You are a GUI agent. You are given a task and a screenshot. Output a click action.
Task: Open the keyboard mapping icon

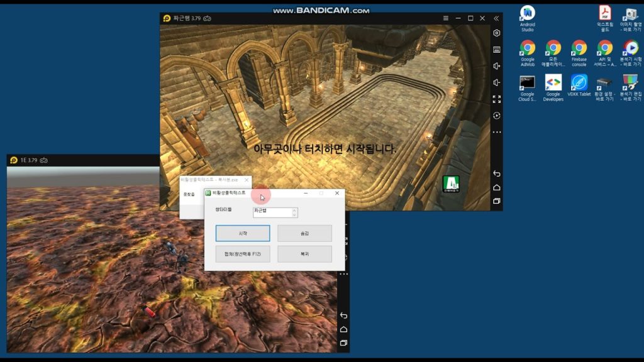point(496,50)
